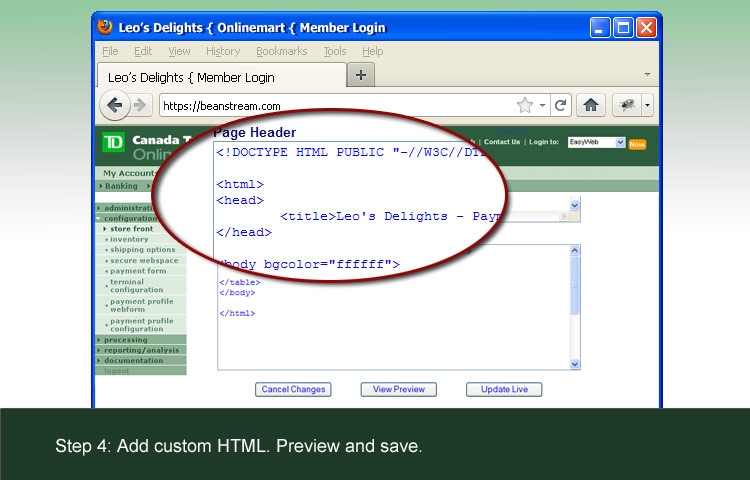Open the Bookmarks menu
The image size is (750, 480).
[282, 51]
